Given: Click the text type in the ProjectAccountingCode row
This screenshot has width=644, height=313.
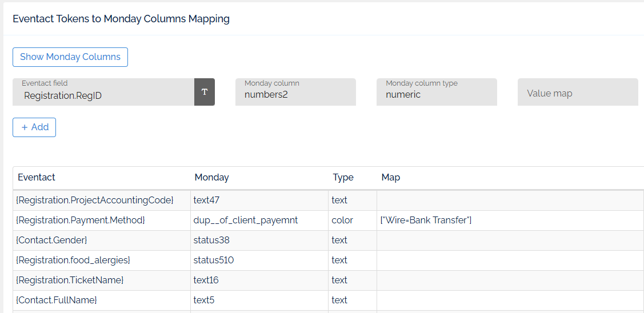Looking at the screenshot, I should pyautogui.click(x=353, y=200).
